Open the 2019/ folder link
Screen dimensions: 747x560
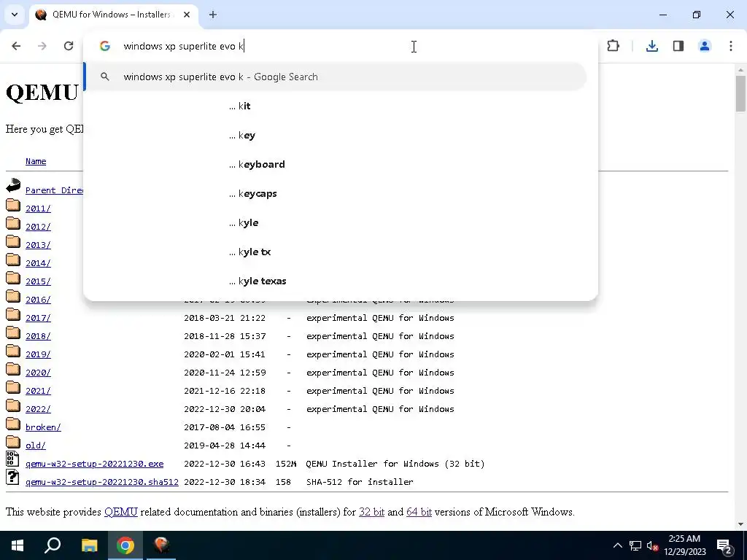tap(38, 354)
